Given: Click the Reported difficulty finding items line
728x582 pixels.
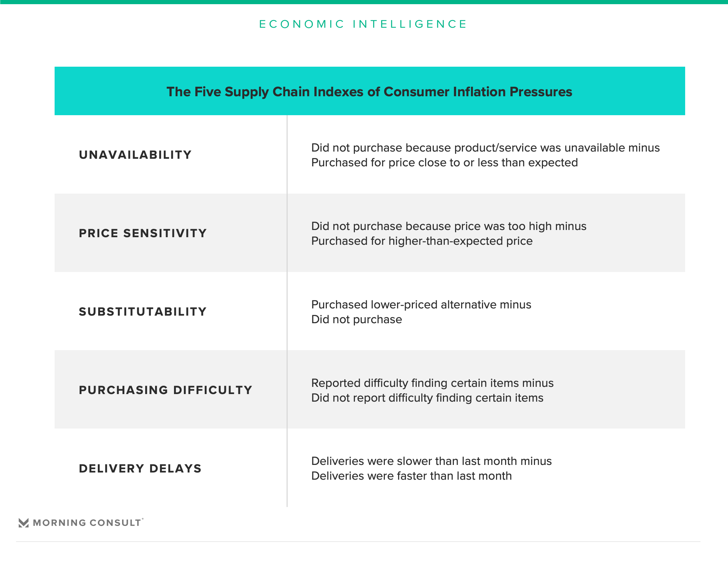Looking at the screenshot, I should coord(432,383).
